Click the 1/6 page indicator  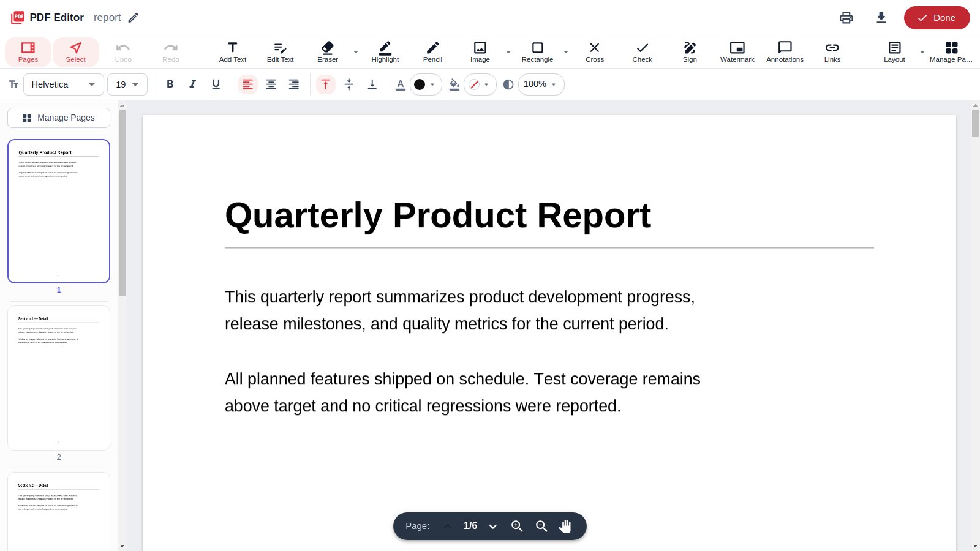470,526
